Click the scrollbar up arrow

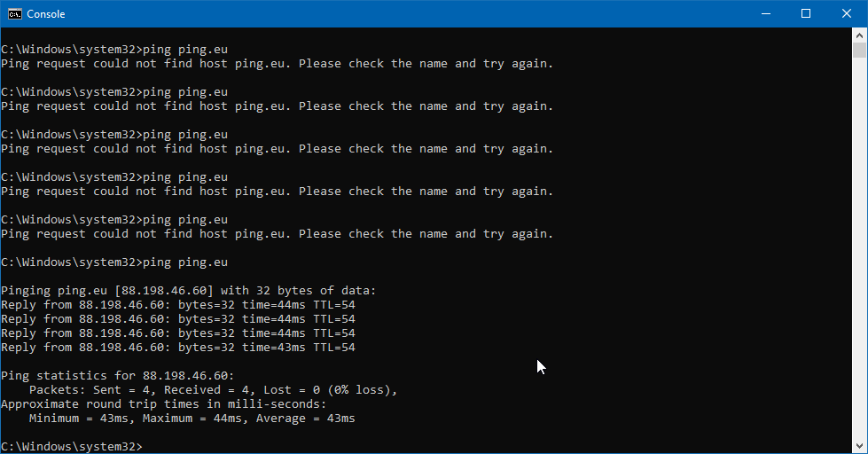pyautogui.click(x=859, y=35)
